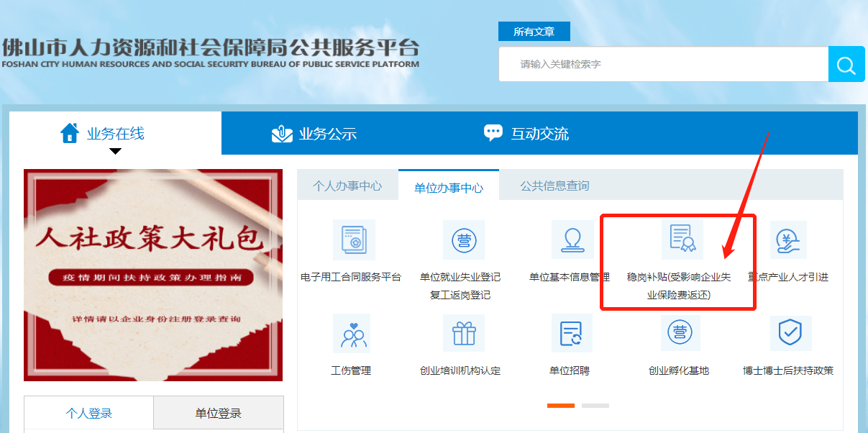Click the handshake icon beside 业务公示
Viewport: 868px width, 433px height.
pos(282,134)
